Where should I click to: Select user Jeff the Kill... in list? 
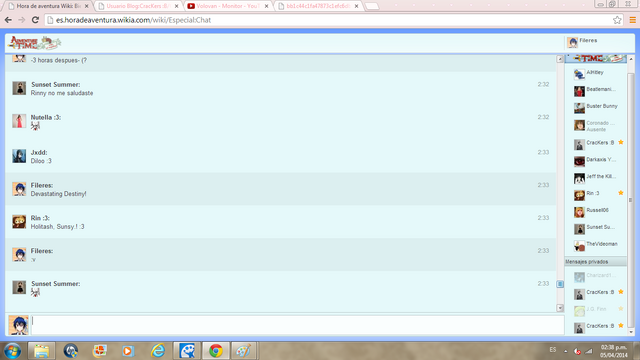click(596, 178)
